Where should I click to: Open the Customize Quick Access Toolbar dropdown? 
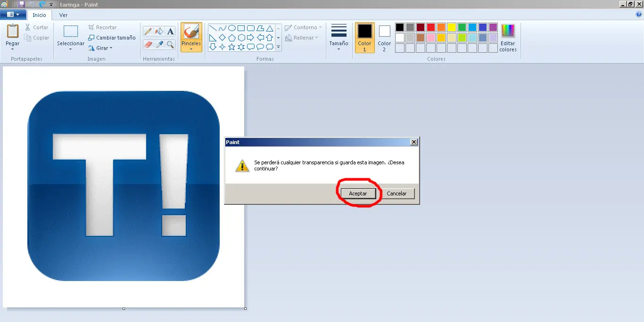pos(51,4)
